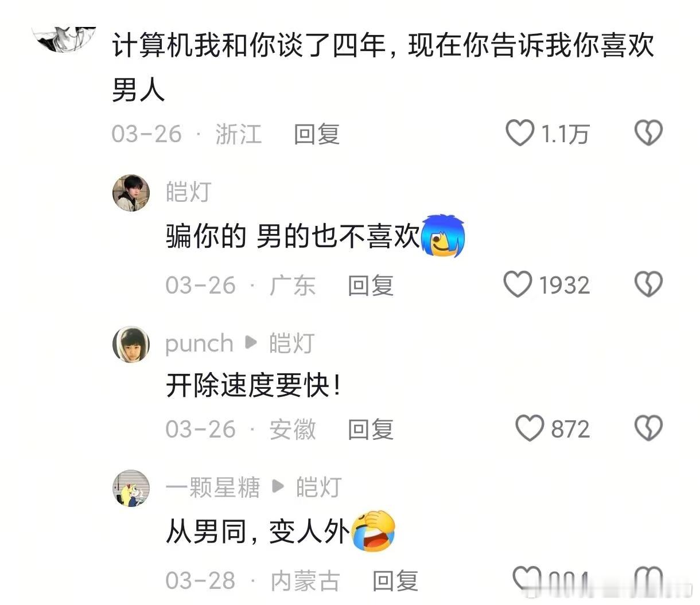Reply to punch's comment from 安徽
This screenshot has height=605, width=700.
coord(371,429)
